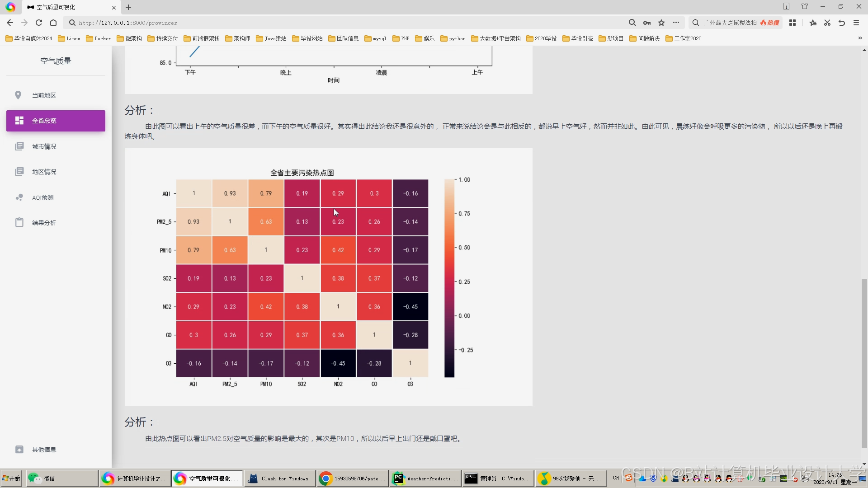The image size is (868, 488).
Task: Open the address bar three-dots options
Action: coord(676,23)
